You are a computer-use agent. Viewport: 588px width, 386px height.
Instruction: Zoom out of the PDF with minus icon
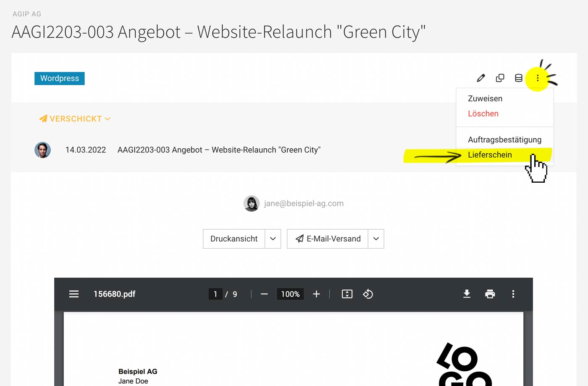pyautogui.click(x=264, y=294)
